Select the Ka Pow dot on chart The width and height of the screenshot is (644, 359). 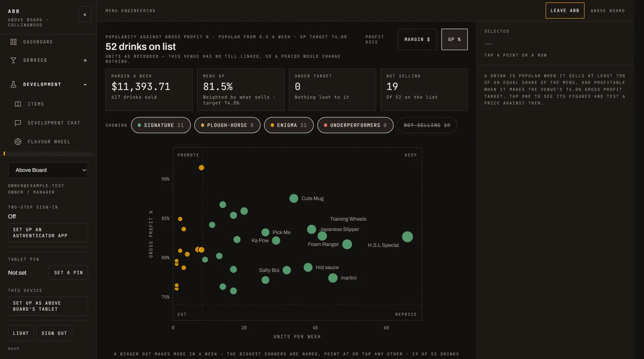276,241
